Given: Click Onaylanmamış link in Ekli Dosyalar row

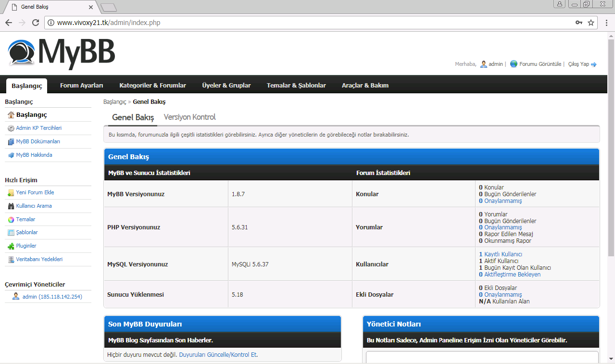Looking at the screenshot, I should pos(501,295).
